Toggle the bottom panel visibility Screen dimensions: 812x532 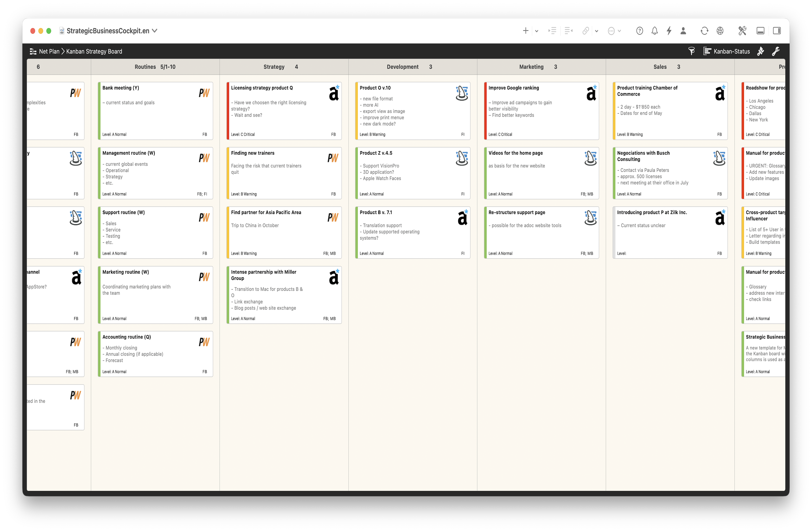(x=760, y=31)
